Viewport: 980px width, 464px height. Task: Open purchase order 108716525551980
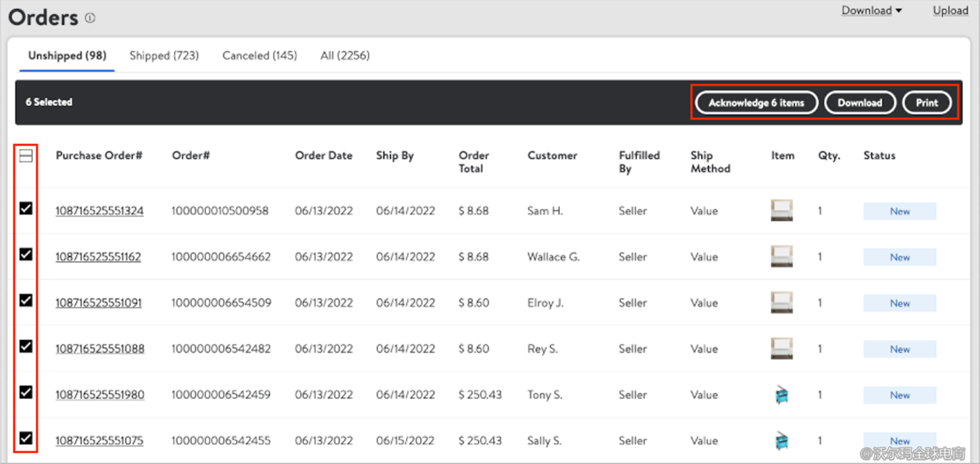(x=100, y=395)
